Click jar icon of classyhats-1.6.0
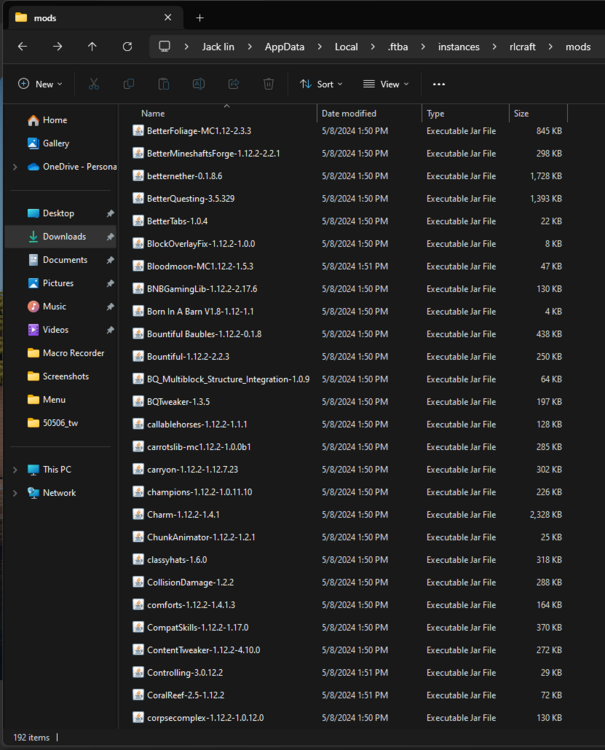The width and height of the screenshot is (605, 750). click(x=138, y=560)
